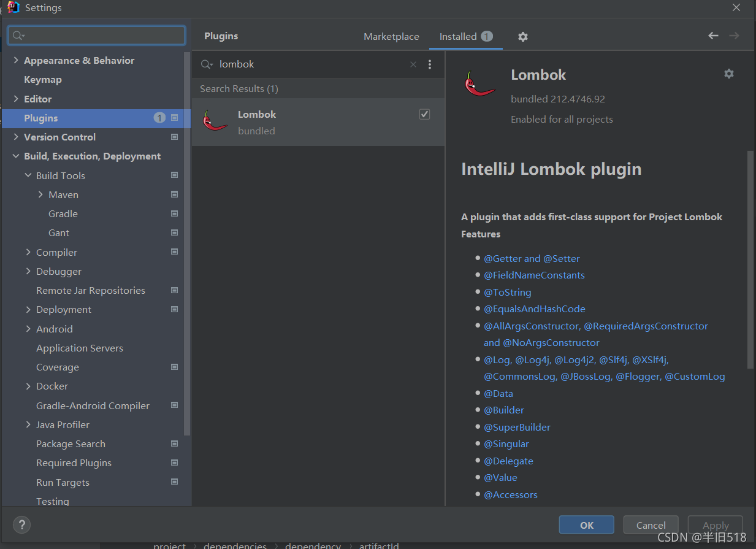Click the Apply button
This screenshot has height=549, width=756.
point(716,525)
